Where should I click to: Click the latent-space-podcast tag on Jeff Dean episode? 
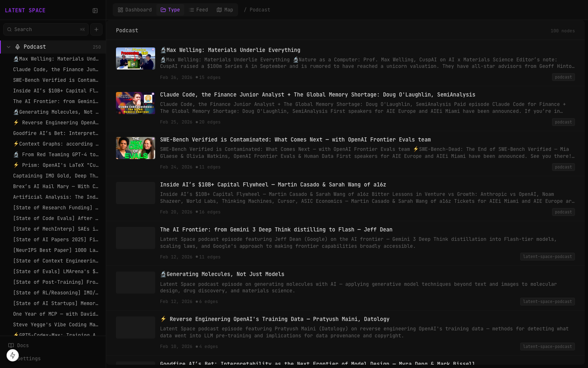[547, 257]
